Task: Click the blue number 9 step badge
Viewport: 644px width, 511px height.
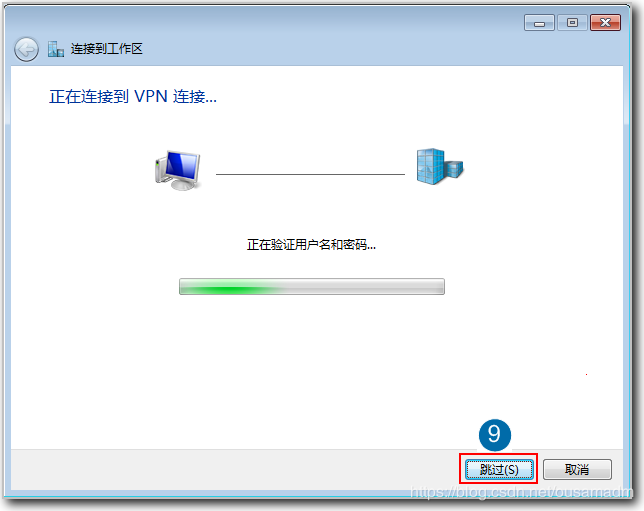Action: (x=494, y=435)
